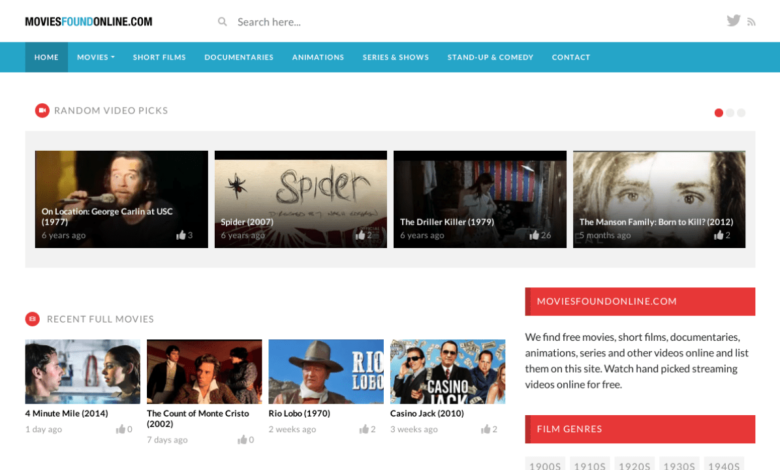
Task: Go to the Home tab
Action: pyautogui.click(x=46, y=57)
